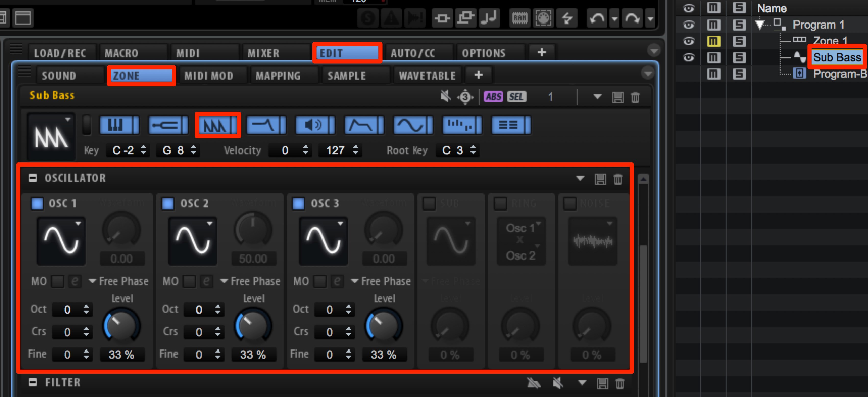This screenshot has width=868, height=397.
Task: Click the OSC 1 Level knob
Action: click(x=121, y=326)
